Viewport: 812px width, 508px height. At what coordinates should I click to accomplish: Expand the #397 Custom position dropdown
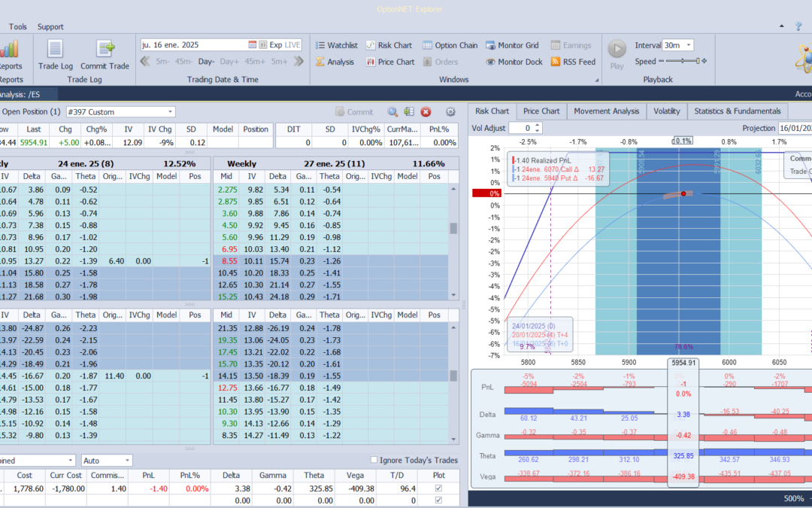tap(171, 112)
